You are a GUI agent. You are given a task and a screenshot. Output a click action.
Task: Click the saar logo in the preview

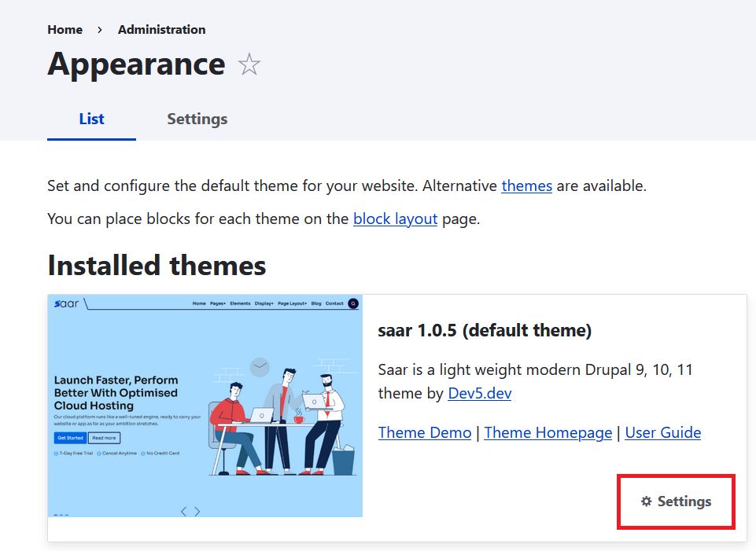[67, 303]
